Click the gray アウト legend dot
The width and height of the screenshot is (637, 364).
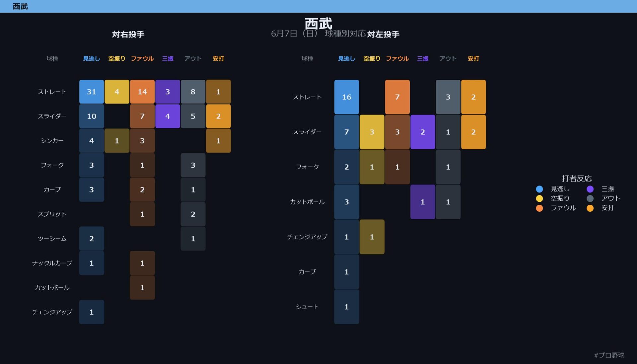[x=590, y=198]
